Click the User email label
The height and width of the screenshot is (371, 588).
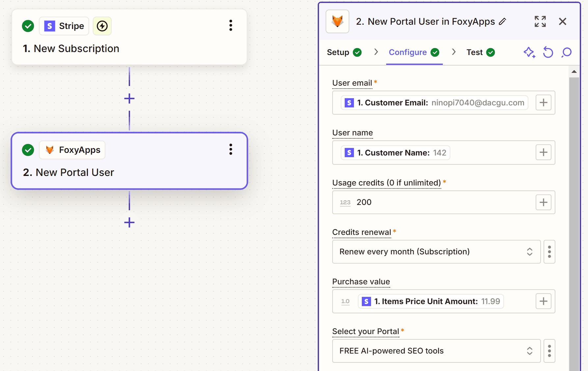point(352,83)
